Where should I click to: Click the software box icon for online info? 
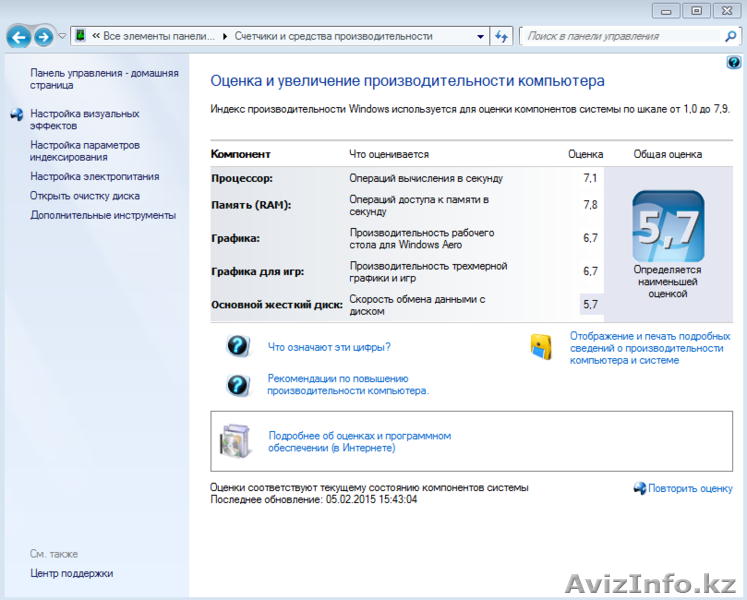click(238, 441)
